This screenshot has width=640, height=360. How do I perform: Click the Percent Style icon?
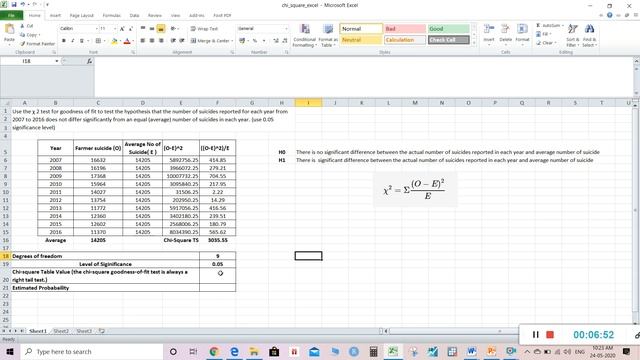tap(255, 40)
